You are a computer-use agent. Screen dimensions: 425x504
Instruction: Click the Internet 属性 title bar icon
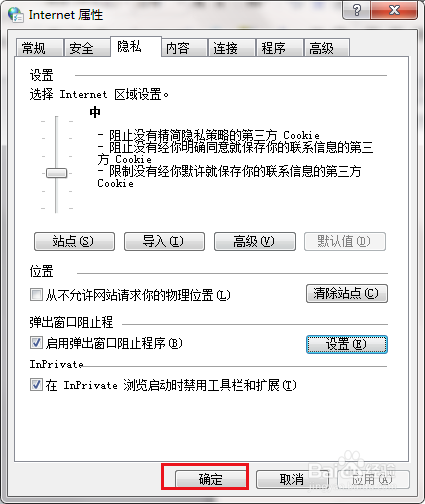click(15, 15)
